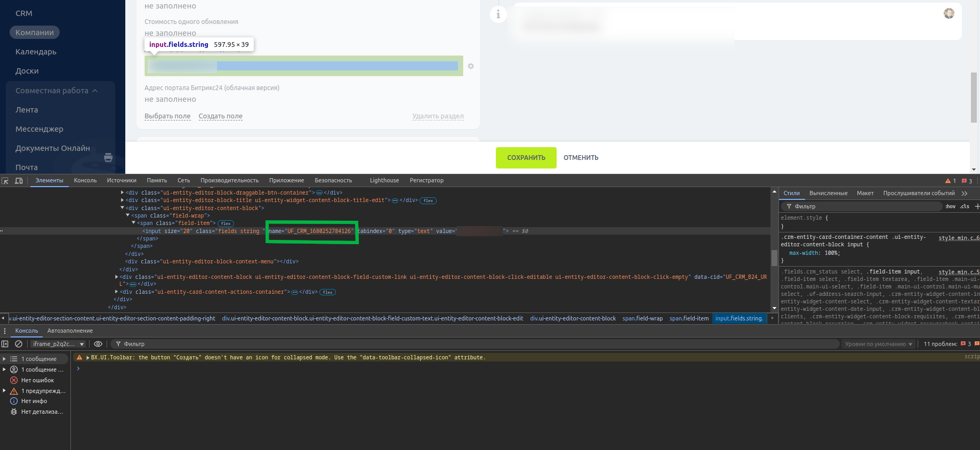Click the flex badge next to field-item span
The height and width of the screenshot is (450, 980).
tap(226, 223)
